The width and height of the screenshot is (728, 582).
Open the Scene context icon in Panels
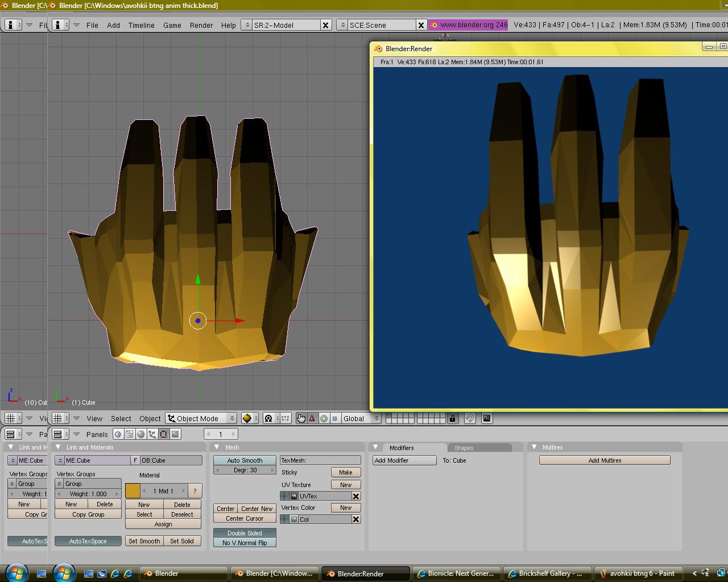pyautogui.click(x=175, y=434)
